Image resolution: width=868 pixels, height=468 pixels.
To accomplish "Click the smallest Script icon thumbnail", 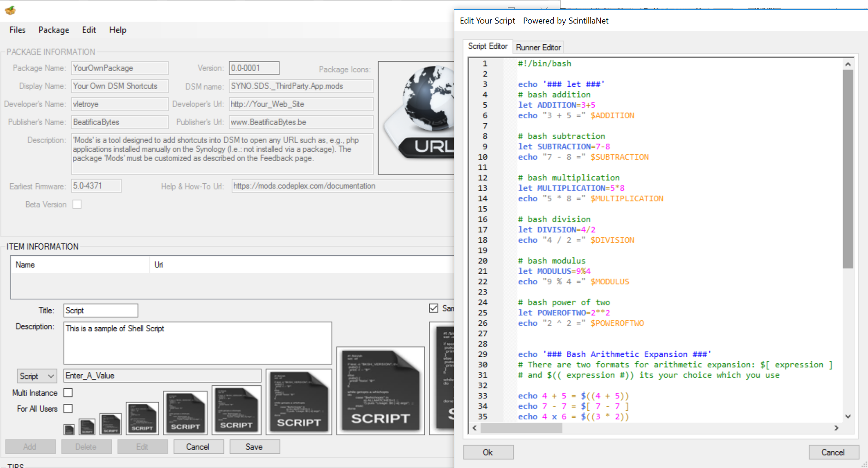I will coord(69,430).
